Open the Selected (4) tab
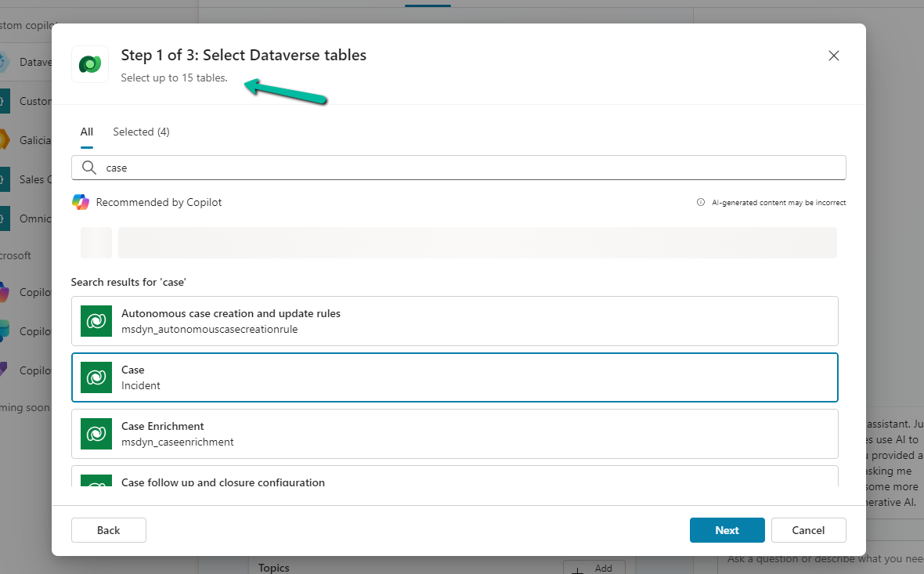 (x=141, y=132)
